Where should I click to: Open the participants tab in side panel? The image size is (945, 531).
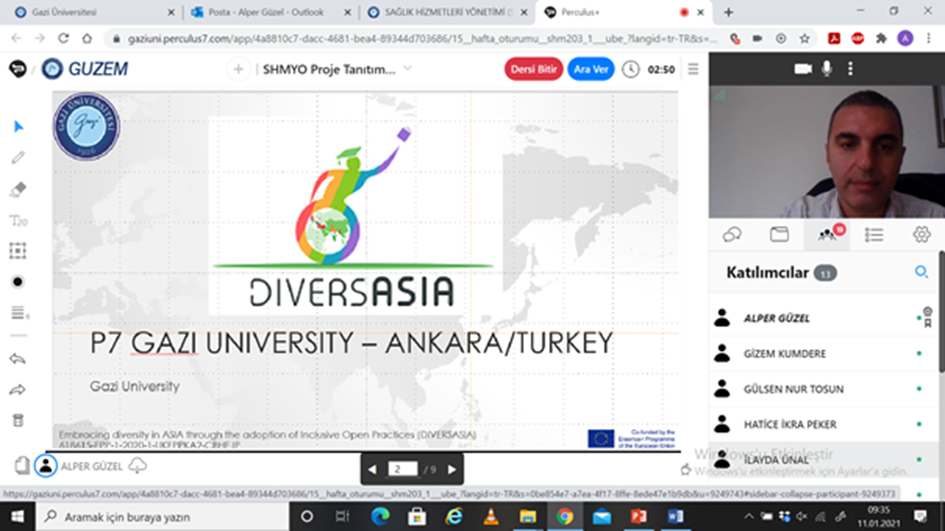827,235
